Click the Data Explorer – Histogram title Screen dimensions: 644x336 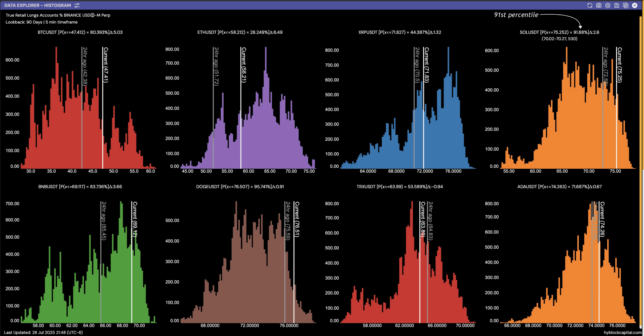tap(38, 5)
